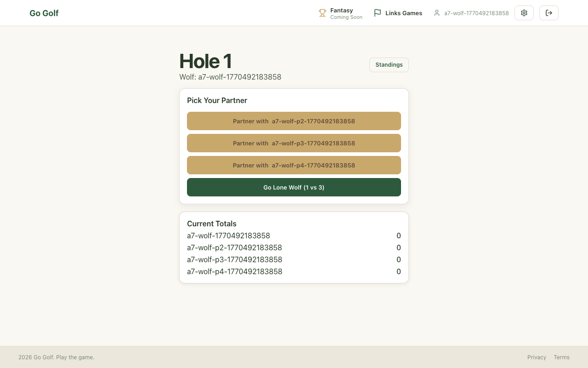The width and height of the screenshot is (588, 368).
Task: Click the Links Games flag icon
Action: pos(378,13)
